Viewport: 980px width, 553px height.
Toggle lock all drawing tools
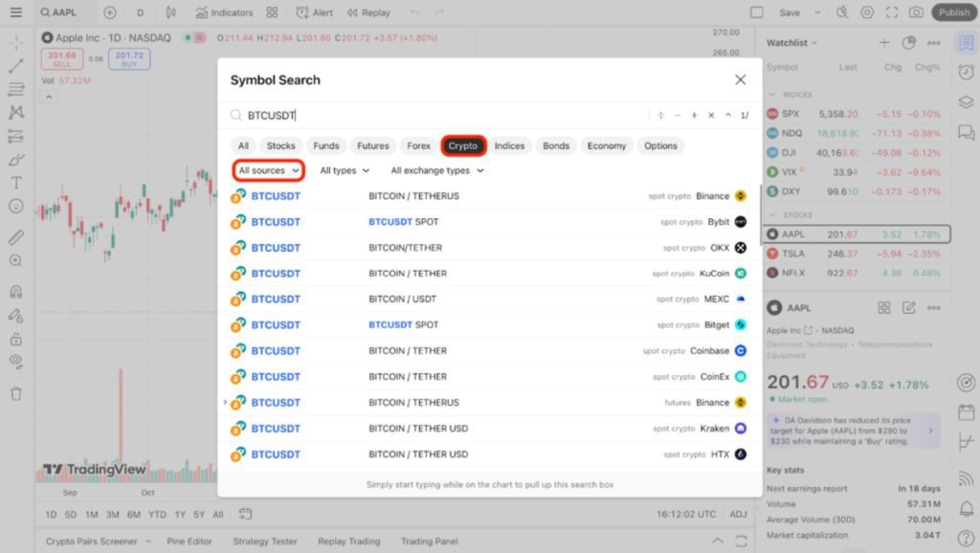click(16, 340)
